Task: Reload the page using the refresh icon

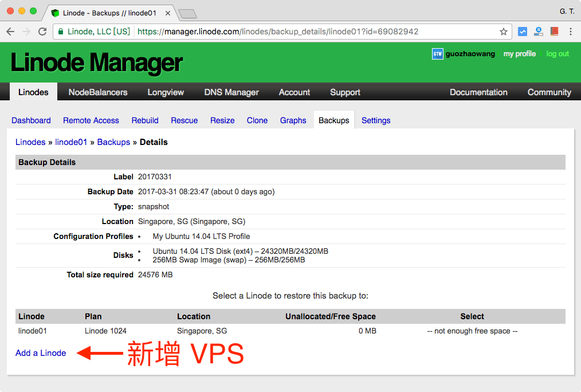Action: (42, 32)
